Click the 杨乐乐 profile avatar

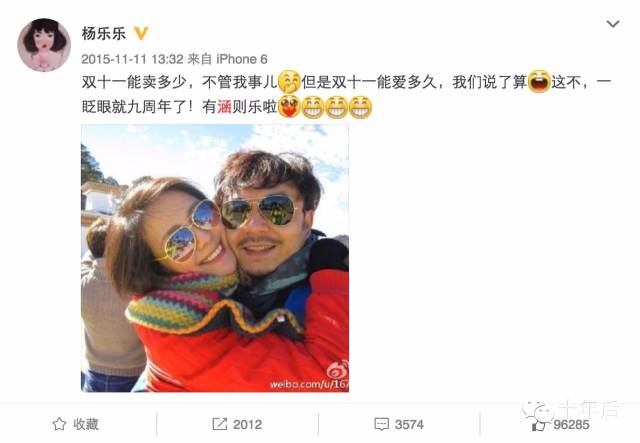pyautogui.click(x=44, y=45)
